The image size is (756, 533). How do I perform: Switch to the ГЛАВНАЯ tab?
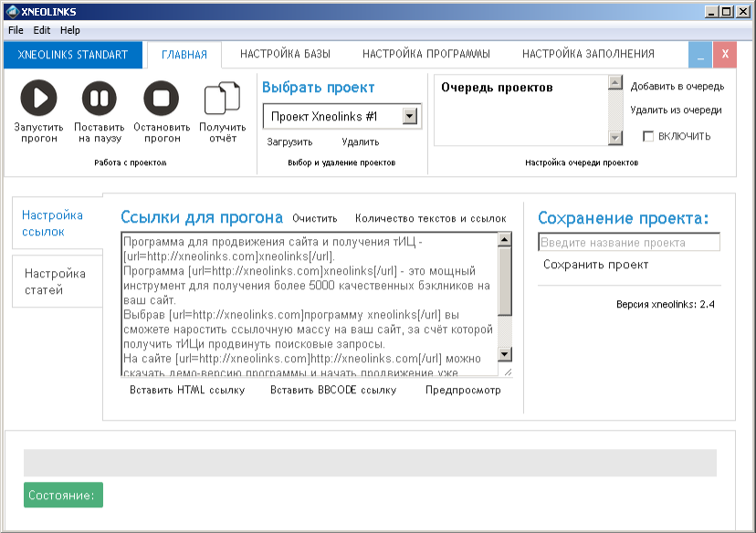click(x=184, y=55)
